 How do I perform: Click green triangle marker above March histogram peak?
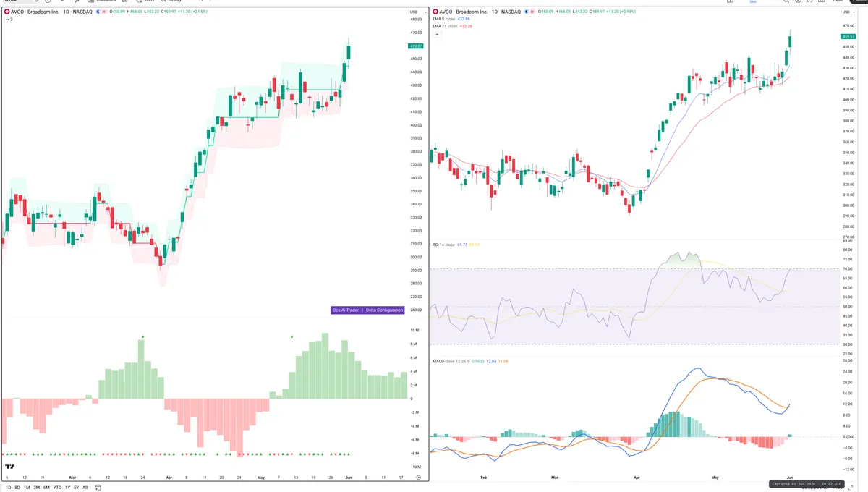(143, 336)
